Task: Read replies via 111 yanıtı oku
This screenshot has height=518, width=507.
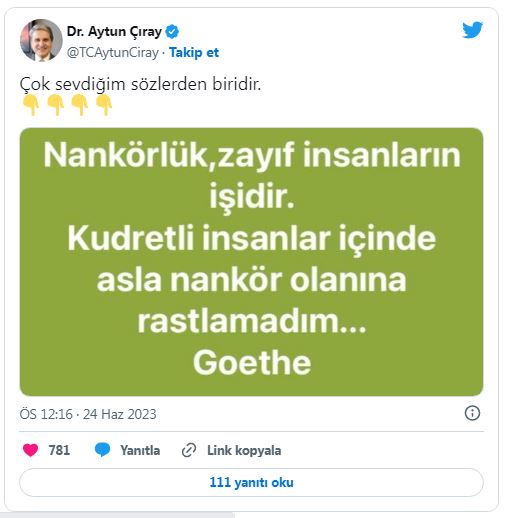Action: click(x=251, y=482)
